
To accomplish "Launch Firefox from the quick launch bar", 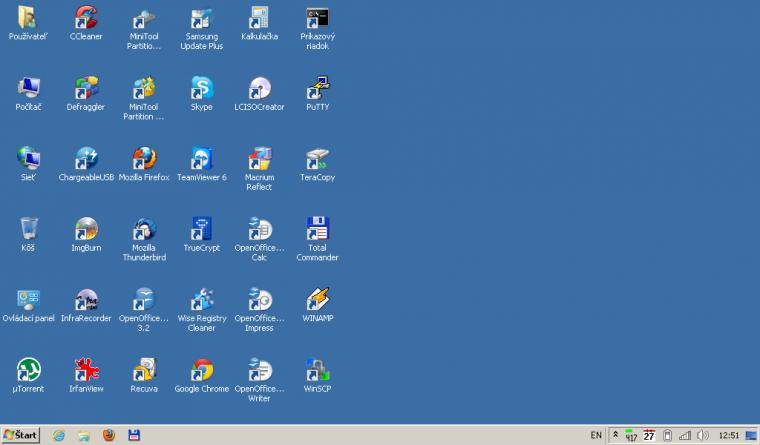I will tap(109, 435).
